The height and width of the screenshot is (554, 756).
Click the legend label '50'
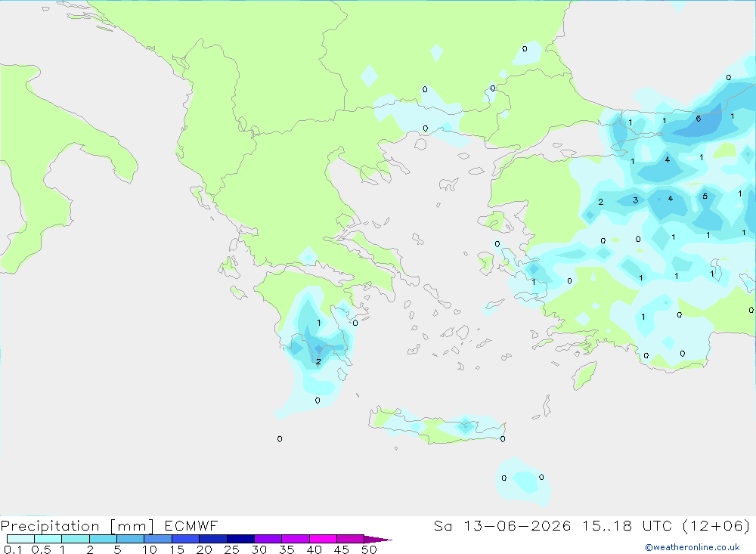click(369, 549)
